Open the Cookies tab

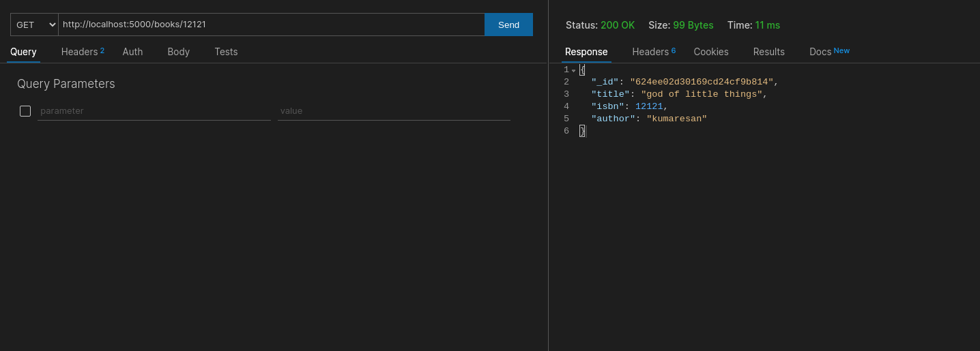(x=711, y=52)
